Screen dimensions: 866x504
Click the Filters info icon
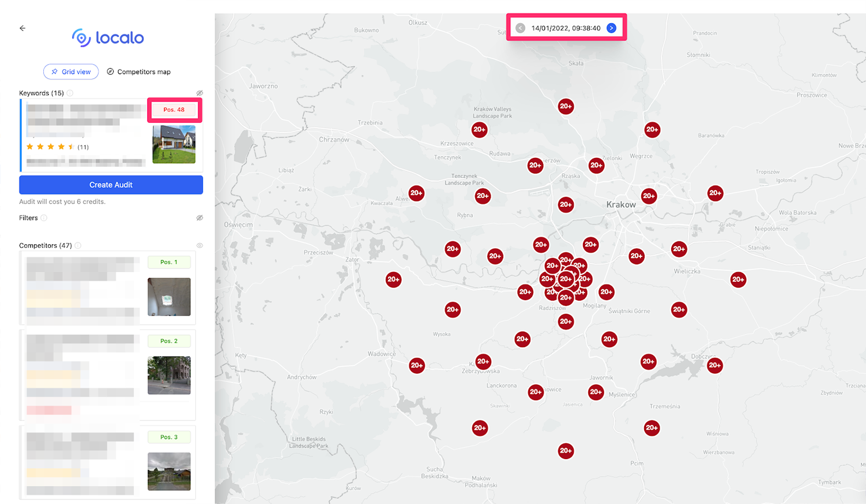44,218
